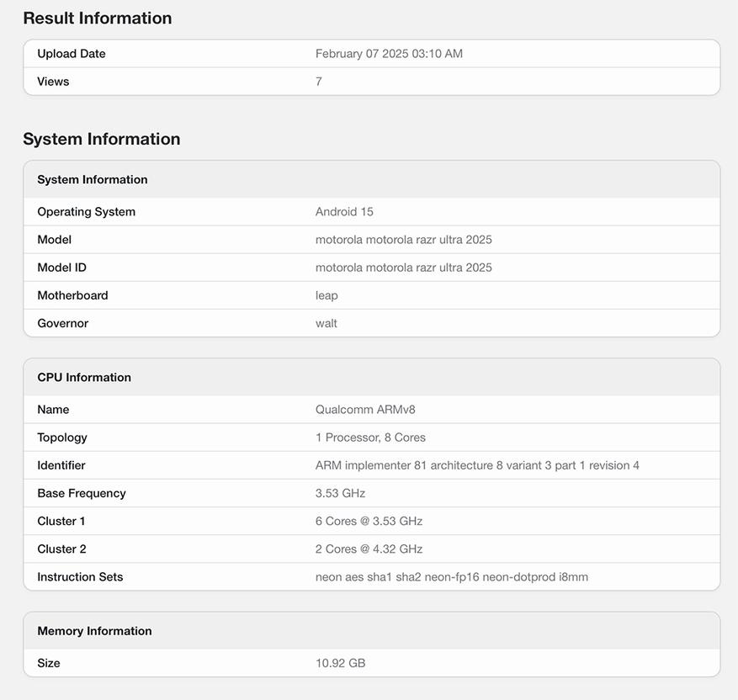
Task: Click the Base Frequency 3.53 GHz value
Action: tap(340, 493)
